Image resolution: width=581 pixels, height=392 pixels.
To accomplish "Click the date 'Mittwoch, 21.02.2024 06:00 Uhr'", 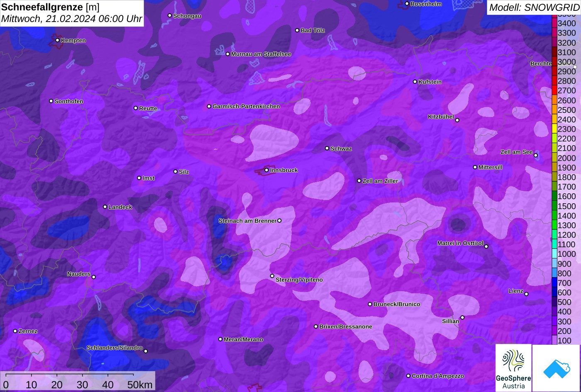I will click(71, 19).
